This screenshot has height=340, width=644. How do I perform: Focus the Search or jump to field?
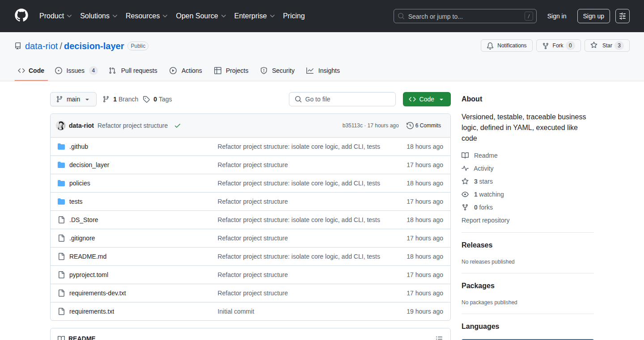click(x=465, y=16)
